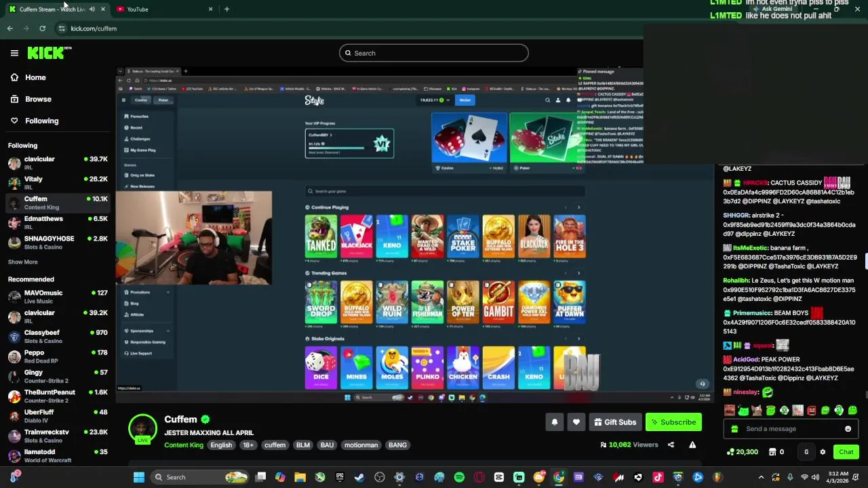Open Spotify from the taskbar
868x488 pixels.
point(459,477)
